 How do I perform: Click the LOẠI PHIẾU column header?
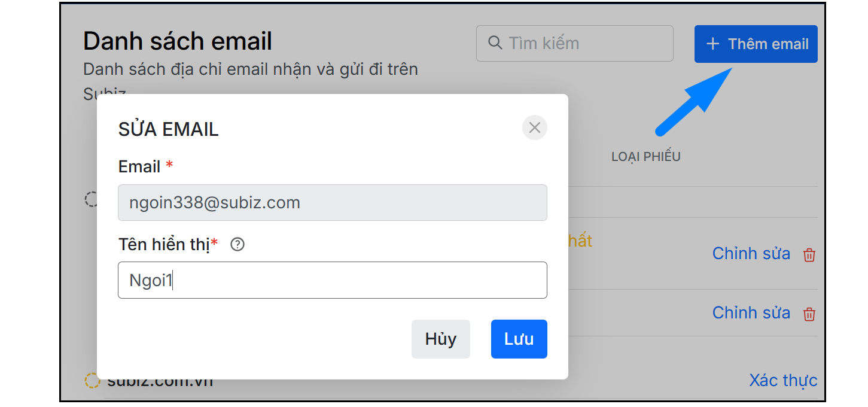tap(645, 157)
